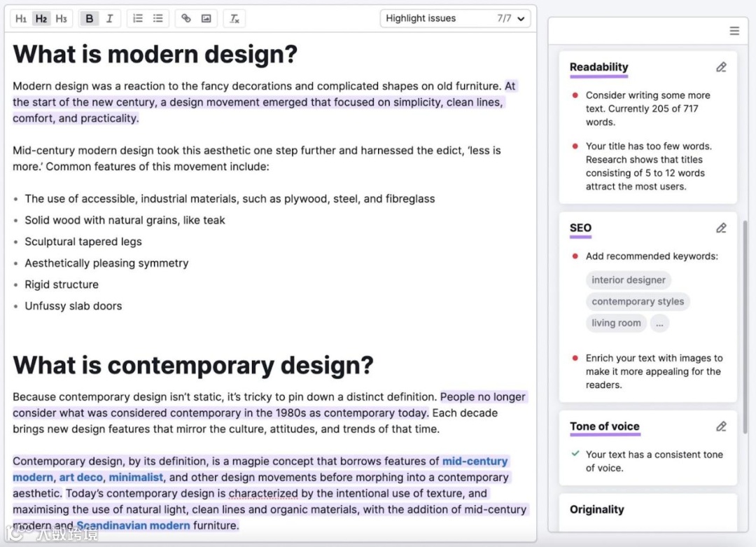Click the 'Add recommended keywords' issue
756x547 pixels.
pos(652,256)
